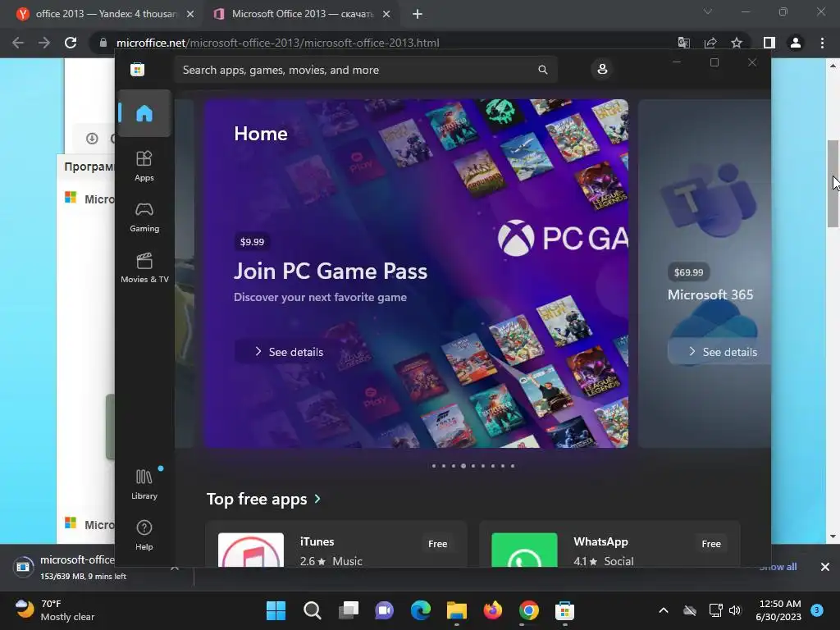Image resolution: width=840 pixels, height=630 pixels.
Task: Reload the Chrome page
Action: [71, 43]
